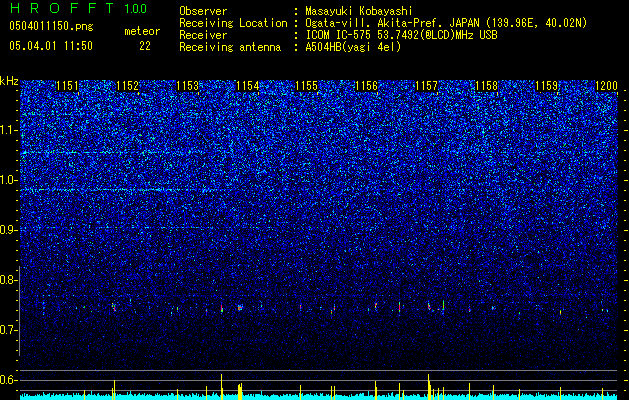629x400 pixels.
Task: Click the antenna A504HB(yagi 4el) text
Action: coord(353,47)
